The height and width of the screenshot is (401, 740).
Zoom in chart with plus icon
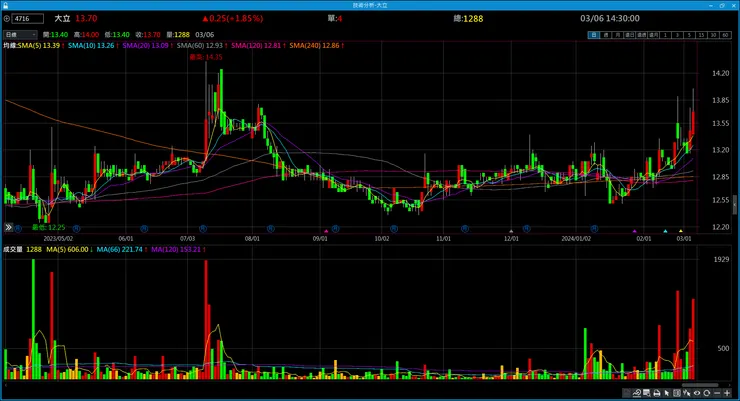pos(727,393)
